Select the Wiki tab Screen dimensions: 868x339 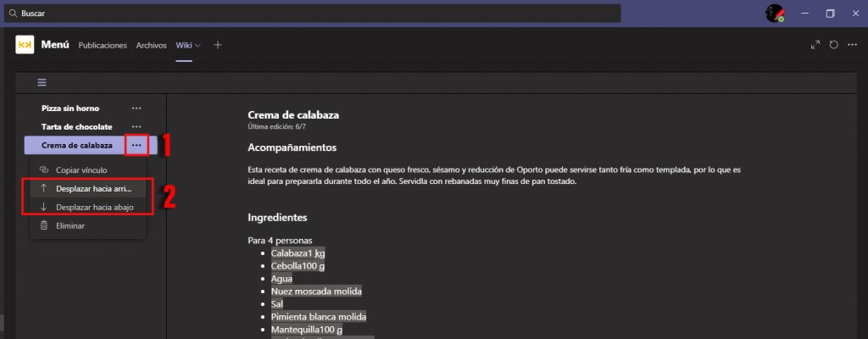point(184,46)
